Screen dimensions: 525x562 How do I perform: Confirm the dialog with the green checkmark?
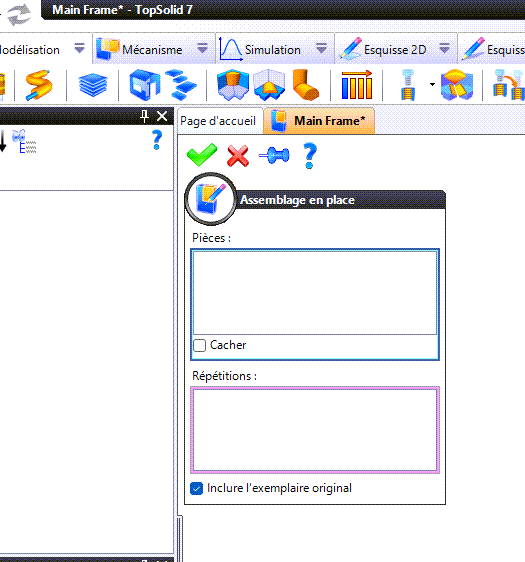click(x=202, y=155)
